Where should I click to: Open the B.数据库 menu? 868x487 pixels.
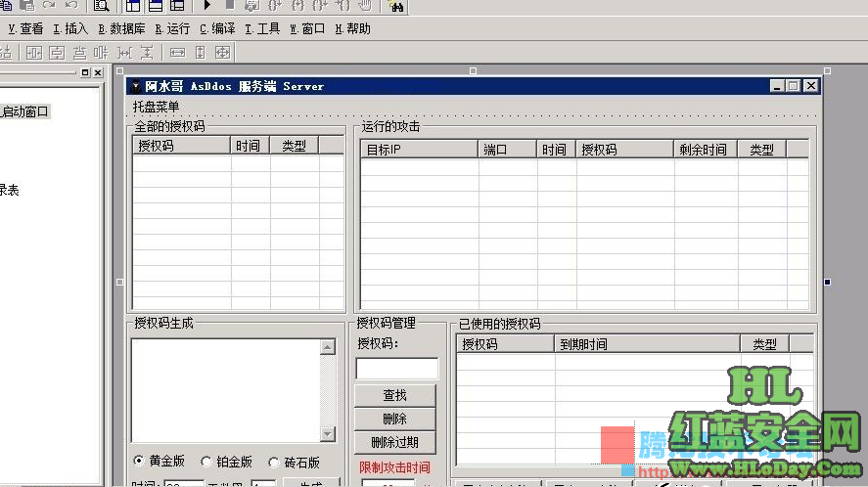pyautogui.click(x=121, y=28)
